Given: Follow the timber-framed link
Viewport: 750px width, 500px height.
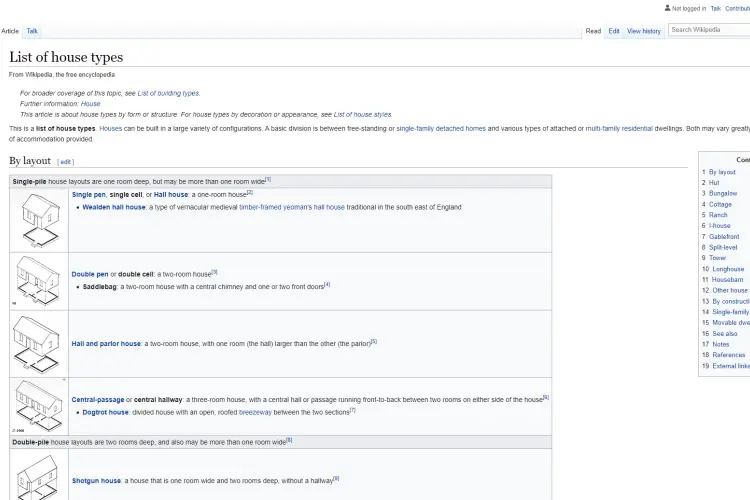Looking at the screenshot, I should pos(260,207).
